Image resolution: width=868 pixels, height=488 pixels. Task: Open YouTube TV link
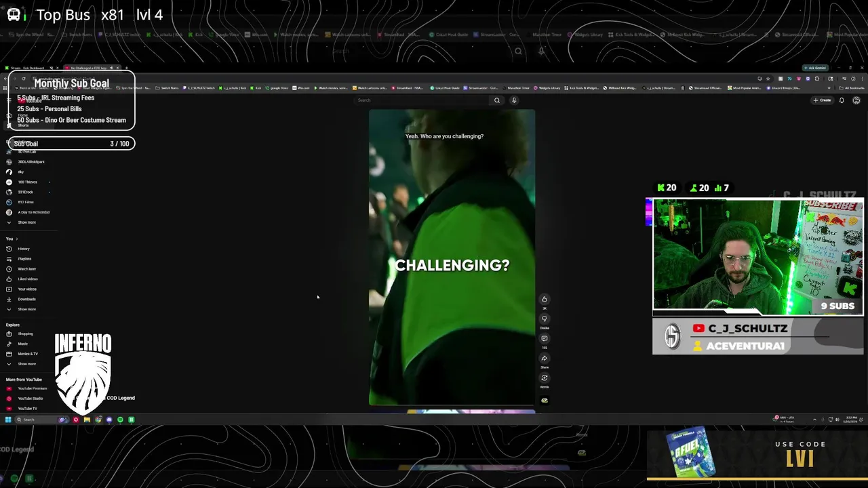pos(27,409)
